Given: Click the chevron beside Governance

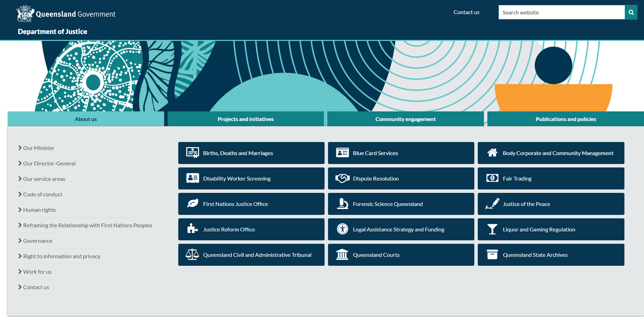Looking at the screenshot, I should [x=20, y=241].
